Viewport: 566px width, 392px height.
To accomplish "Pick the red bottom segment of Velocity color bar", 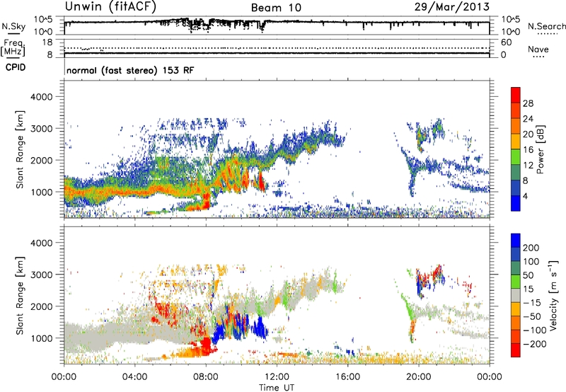I will (x=516, y=350).
